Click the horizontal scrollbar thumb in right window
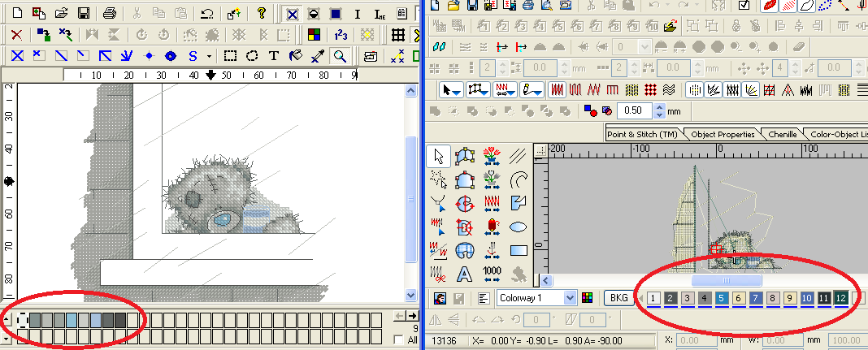Screen dimensions: 868x350 pos(727,281)
